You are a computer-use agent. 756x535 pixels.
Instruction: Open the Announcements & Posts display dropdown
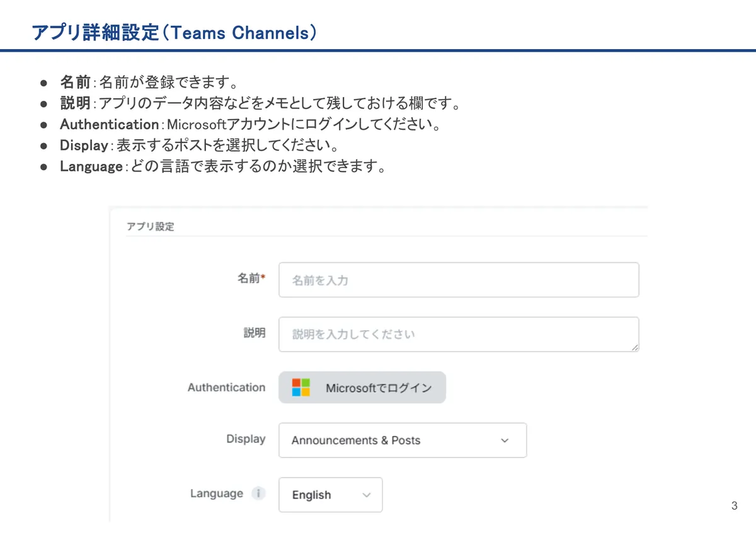(x=403, y=440)
